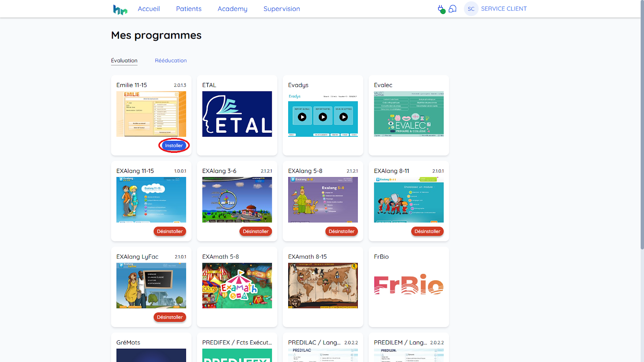
Task: Open the ETAL program thumbnail
Action: tap(237, 114)
